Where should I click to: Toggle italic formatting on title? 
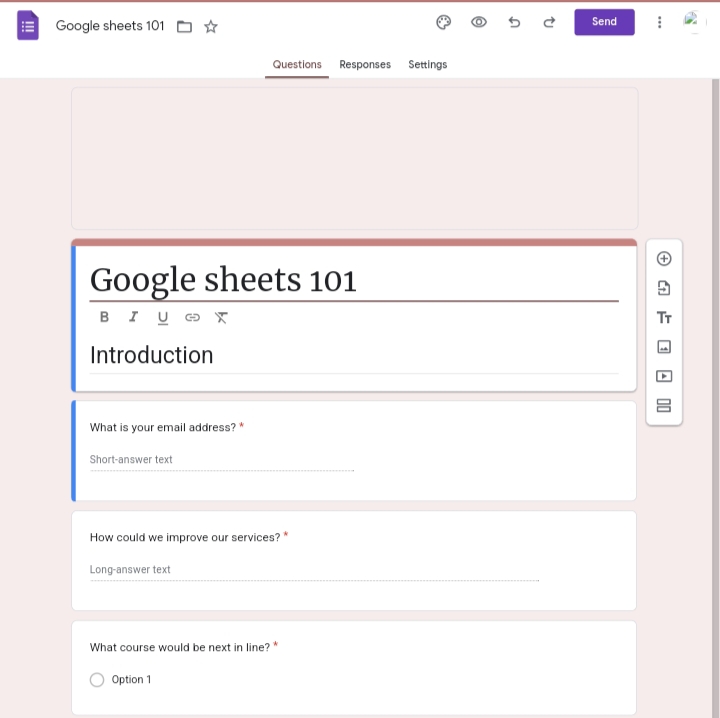pyautogui.click(x=133, y=317)
